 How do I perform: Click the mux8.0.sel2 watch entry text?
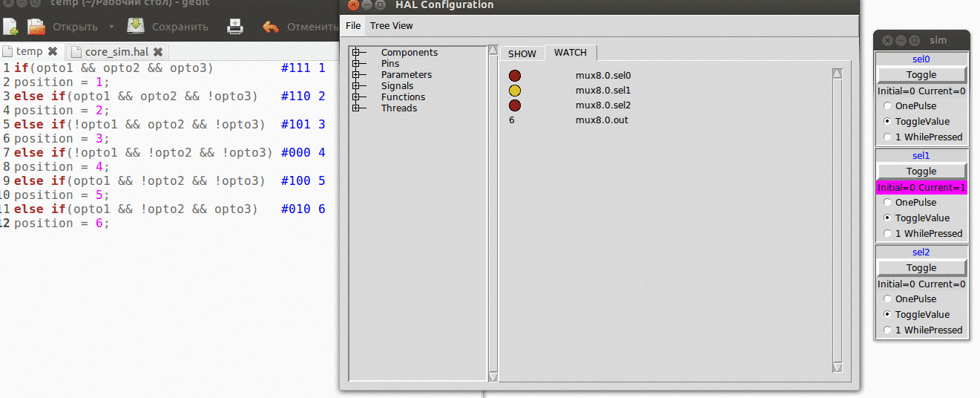(603, 105)
